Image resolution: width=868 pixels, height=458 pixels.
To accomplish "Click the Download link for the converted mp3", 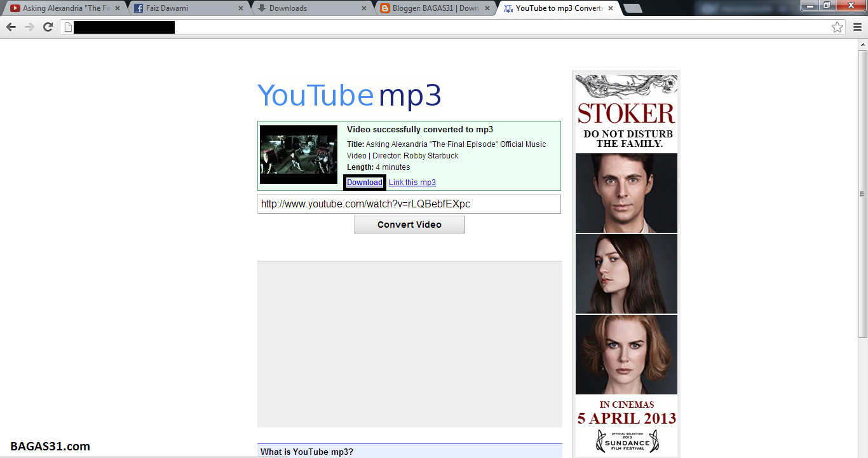I will coord(364,183).
